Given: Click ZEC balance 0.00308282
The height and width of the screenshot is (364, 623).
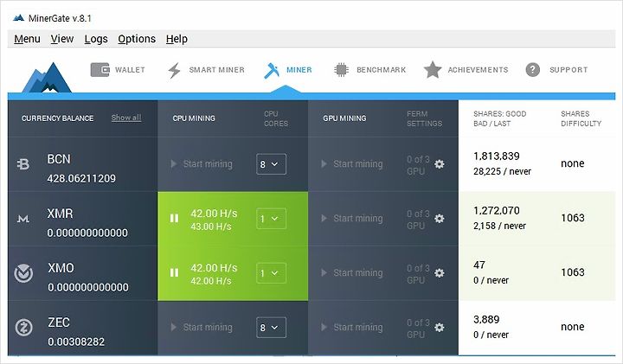Looking at the screenshot, I should [76, 342].
